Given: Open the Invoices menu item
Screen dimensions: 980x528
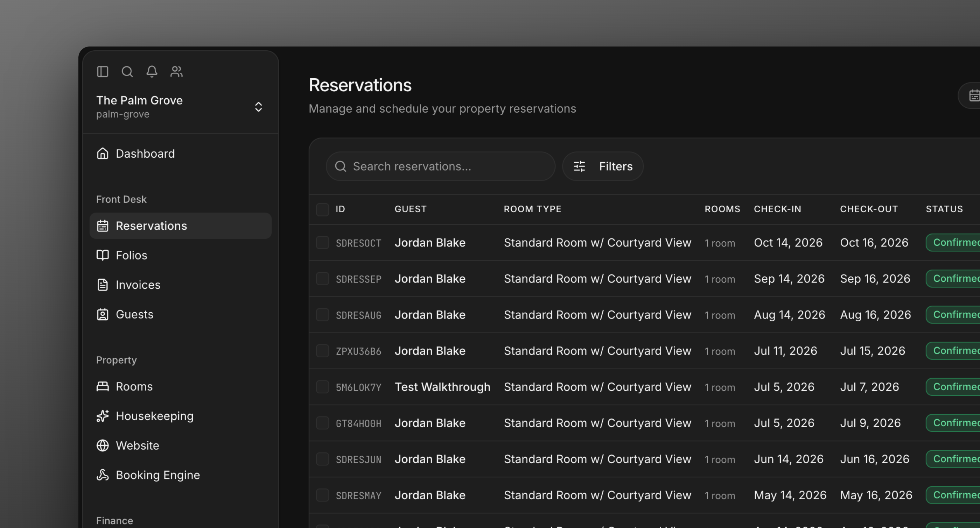Looking at the screenshot, I should pos(180,285).
